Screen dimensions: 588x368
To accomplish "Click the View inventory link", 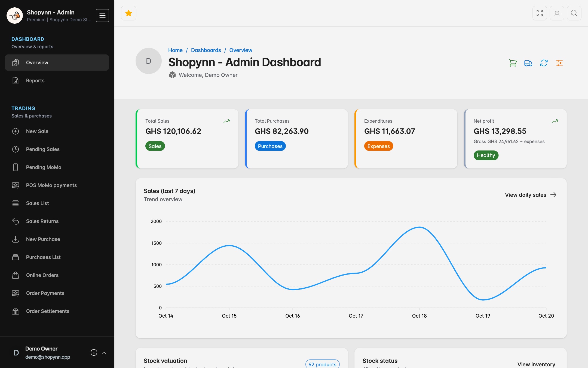I will click(x=536, y=364).
